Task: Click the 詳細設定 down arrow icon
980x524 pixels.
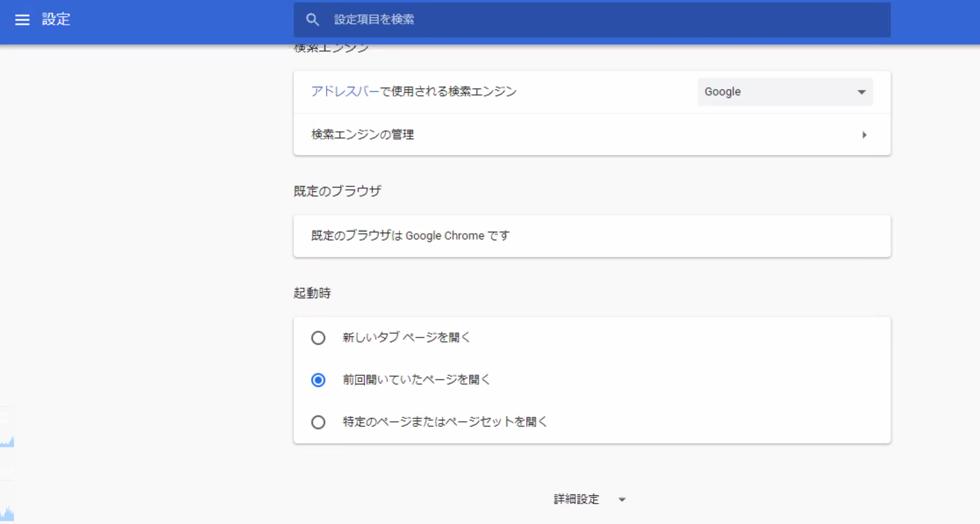Action: tap(622, 499)
